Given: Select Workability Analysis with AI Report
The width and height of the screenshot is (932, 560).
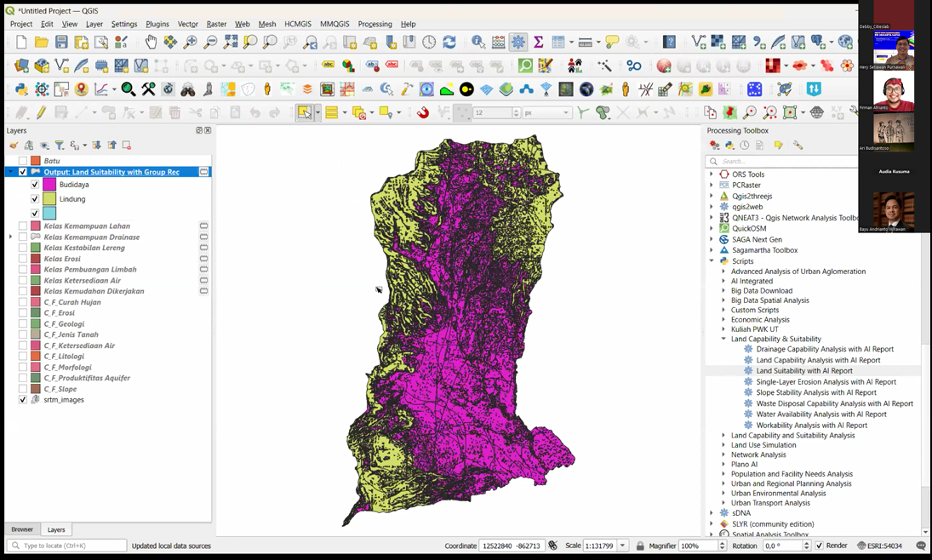Looking at the screenshot, I should (x=811, y=425).
